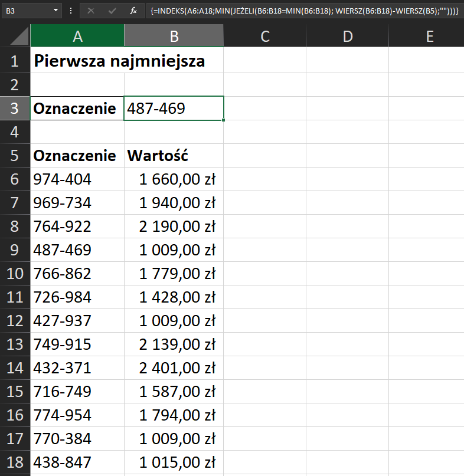Click the cell with 438-847
This screenshot has height=476, width=464.
(x=77, y=462)
